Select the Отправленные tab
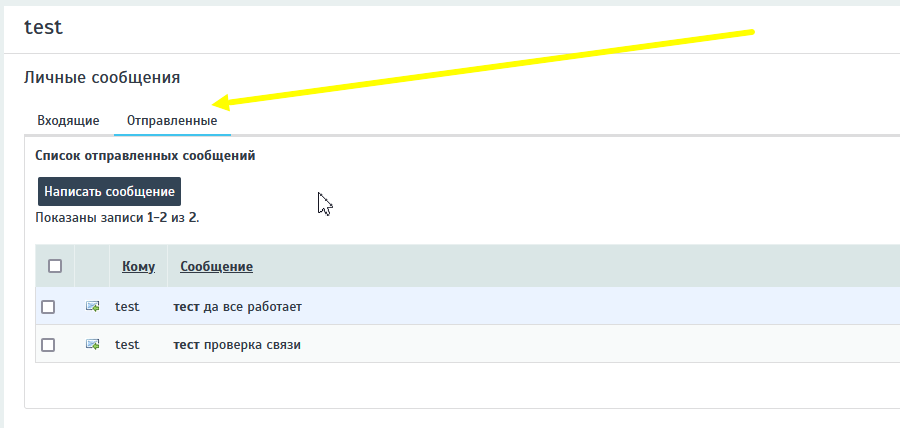The width and height of the screenshot is (900, 428). [x=172, y=121]
